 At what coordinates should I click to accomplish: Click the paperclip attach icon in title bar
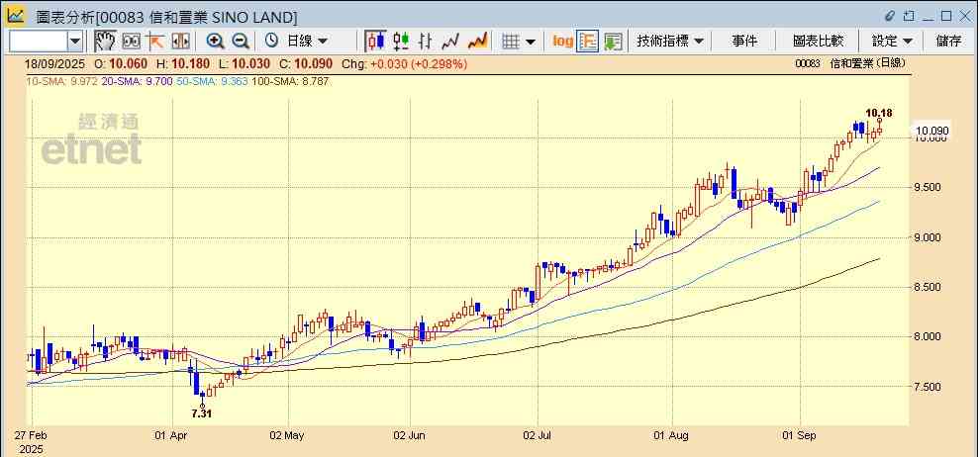[x=890, y=16]
